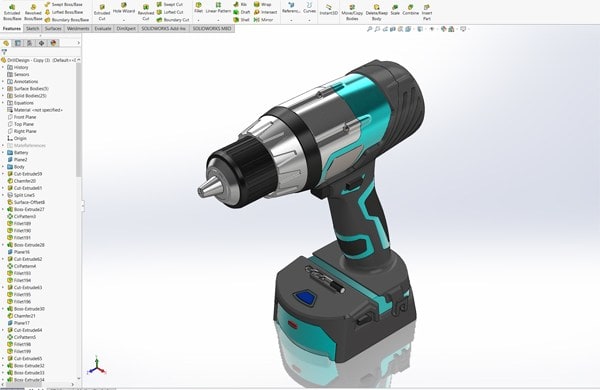The height and width of the screenshot is (390, 600).
Task: Toggle Instant3D mode
Action: point(329,10)
